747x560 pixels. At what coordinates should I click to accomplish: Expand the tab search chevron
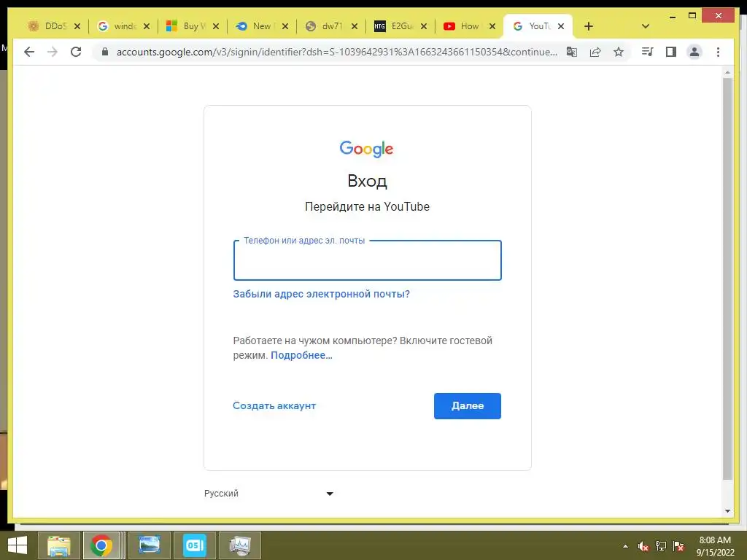pyautogui.click(x=645, y=26)
